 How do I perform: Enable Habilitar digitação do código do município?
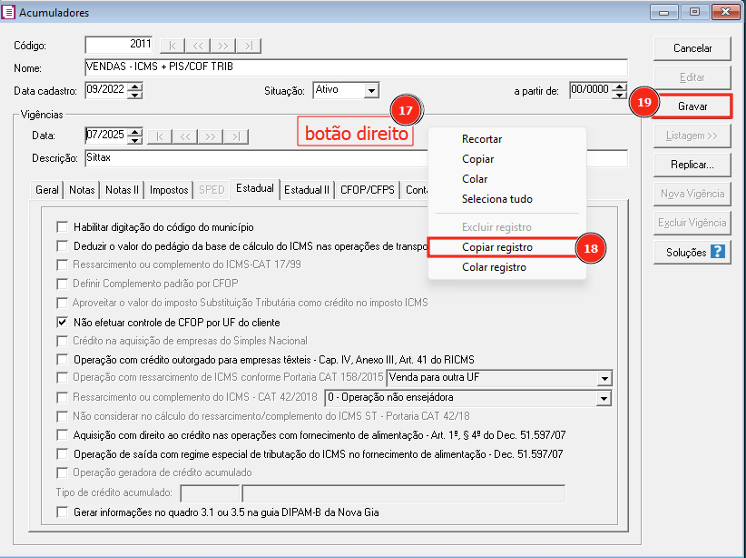pyautogui.click(x=63, y=227)
